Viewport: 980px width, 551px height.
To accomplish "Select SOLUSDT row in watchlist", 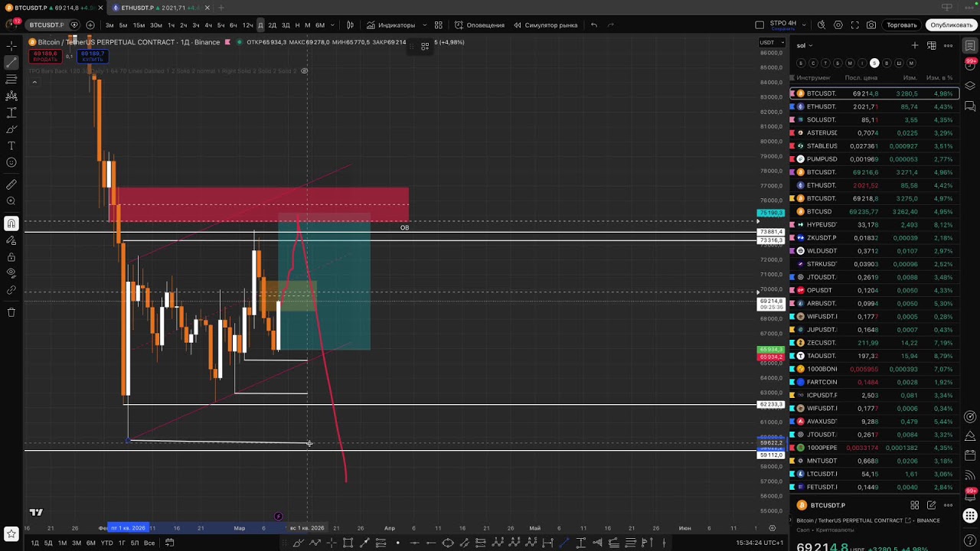I will (x=874, y=120).
